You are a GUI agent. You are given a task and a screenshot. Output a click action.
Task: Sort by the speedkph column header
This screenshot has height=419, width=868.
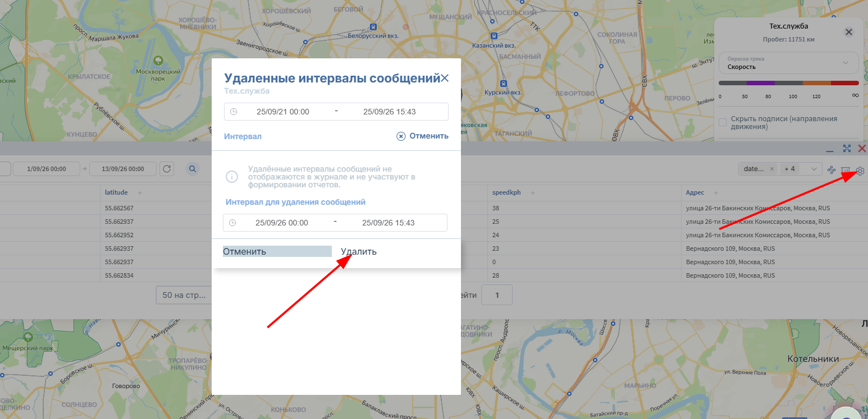coord(506,192)
